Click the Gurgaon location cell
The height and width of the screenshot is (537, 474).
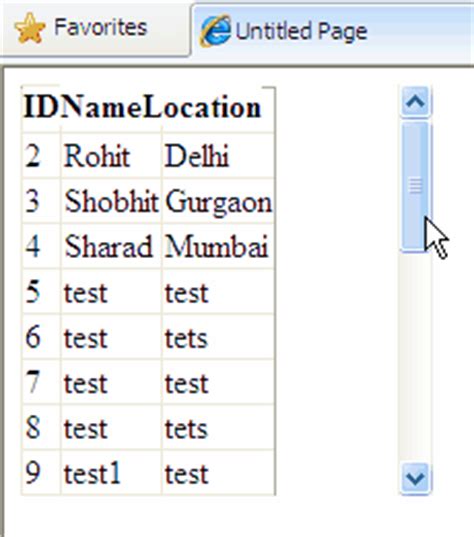coord(218,201)
